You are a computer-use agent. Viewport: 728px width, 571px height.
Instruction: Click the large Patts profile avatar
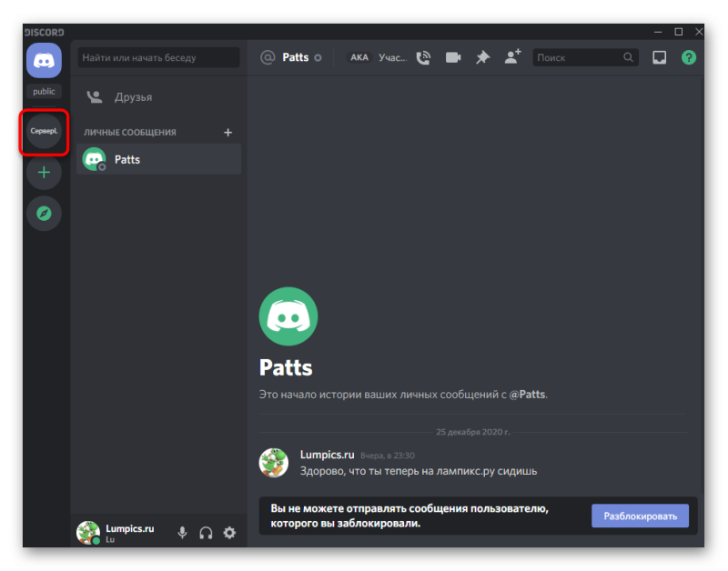point(288,316)
